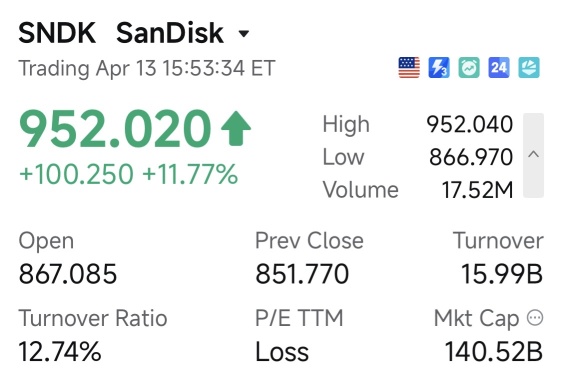Click the +11.77% percent change
Viewport: 562px width, 380px height.
click(x=190, y=174)
